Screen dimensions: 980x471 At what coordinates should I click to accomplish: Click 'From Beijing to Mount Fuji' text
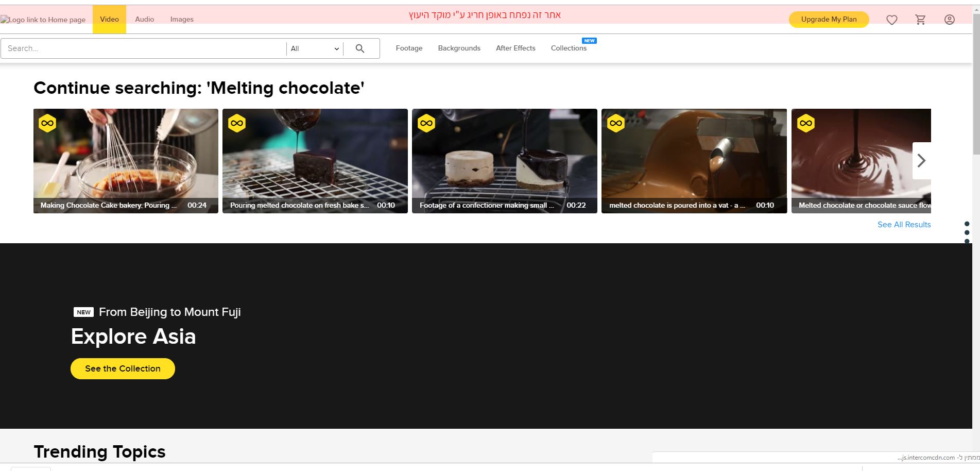[170, 312]
